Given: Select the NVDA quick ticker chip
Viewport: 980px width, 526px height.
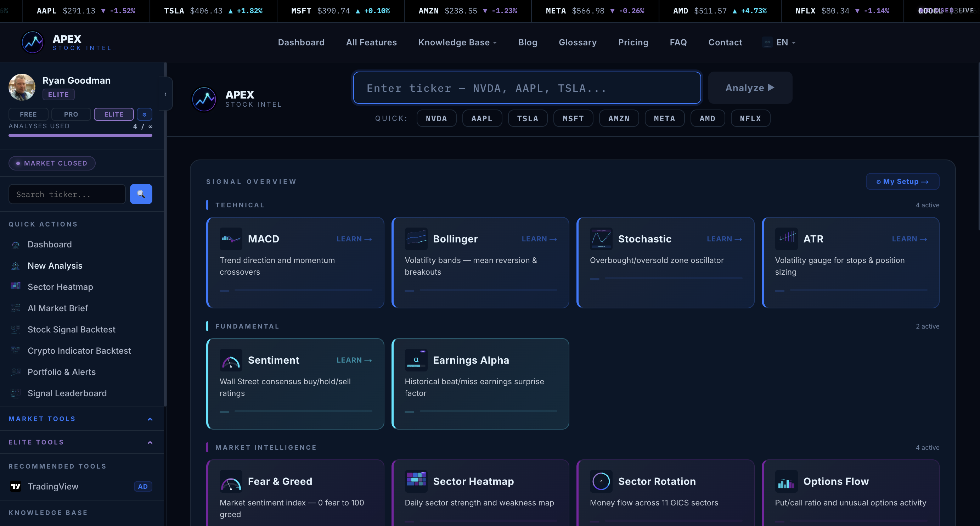Looking at the screenshot, I should coord(437,118).
